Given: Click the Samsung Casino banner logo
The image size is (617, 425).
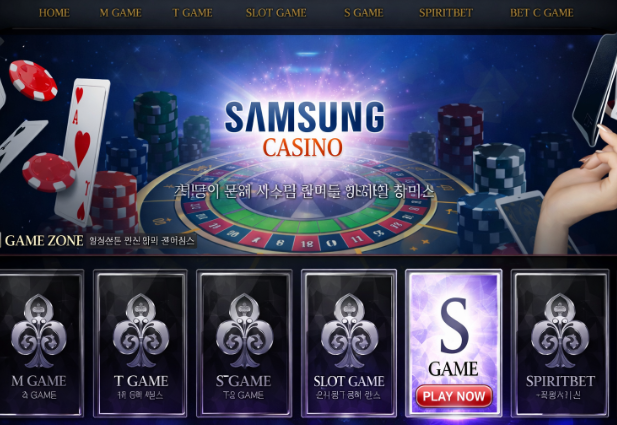Looking at the screenshot, I should click(304, 129).
